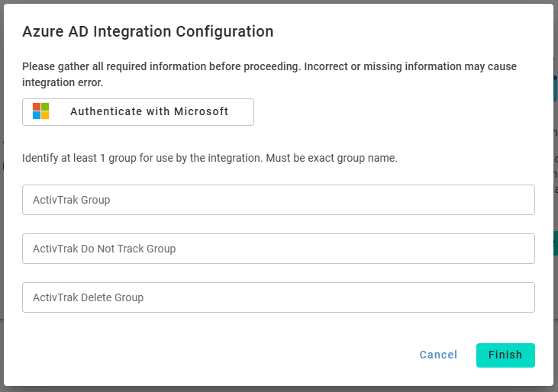Click the word 'Microsoft' in the authenticate button
Screen dimensions: 558x392
(x=201, y=111)
